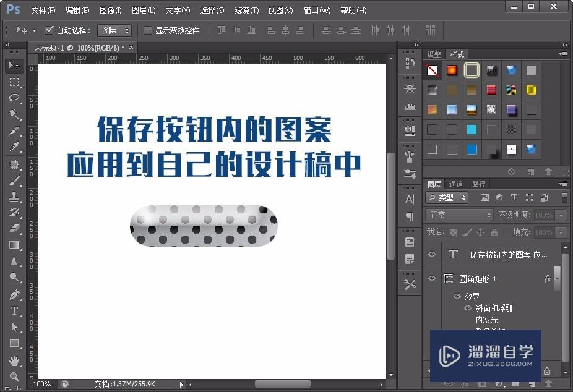This screenshot has height=392, width=573.
Task: Switch to the 路径 tab
Action: [479, 184]
